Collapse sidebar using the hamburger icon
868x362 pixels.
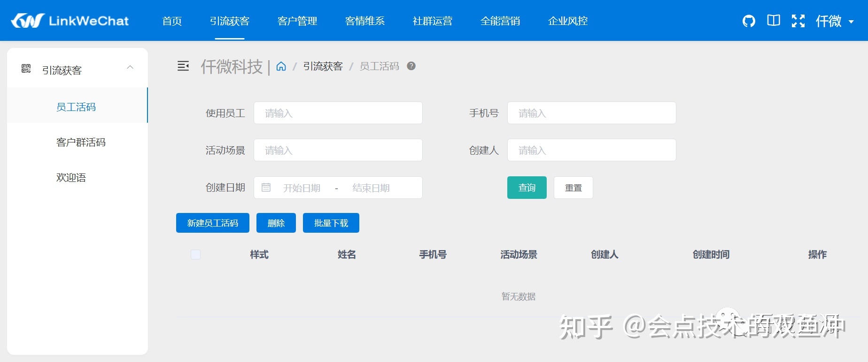pos(183,66)
